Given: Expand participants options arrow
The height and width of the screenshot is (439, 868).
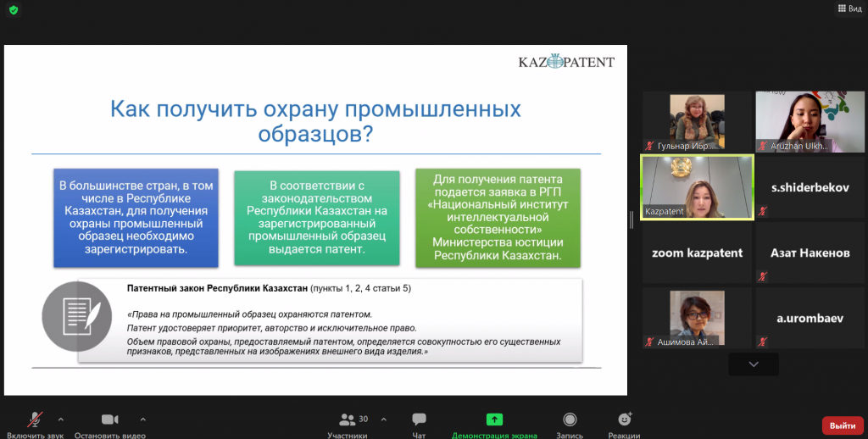Looking at the screenshot, I should click(383, 419).
